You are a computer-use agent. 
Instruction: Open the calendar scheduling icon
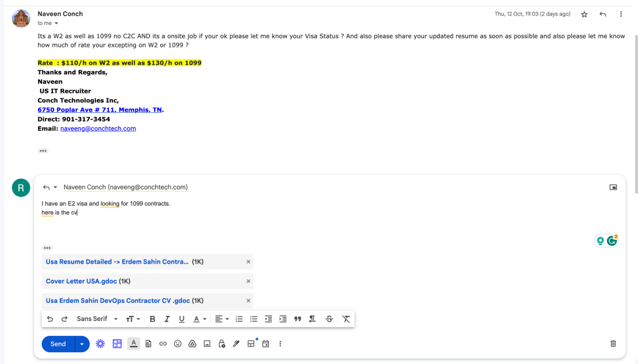pos(266,344)
